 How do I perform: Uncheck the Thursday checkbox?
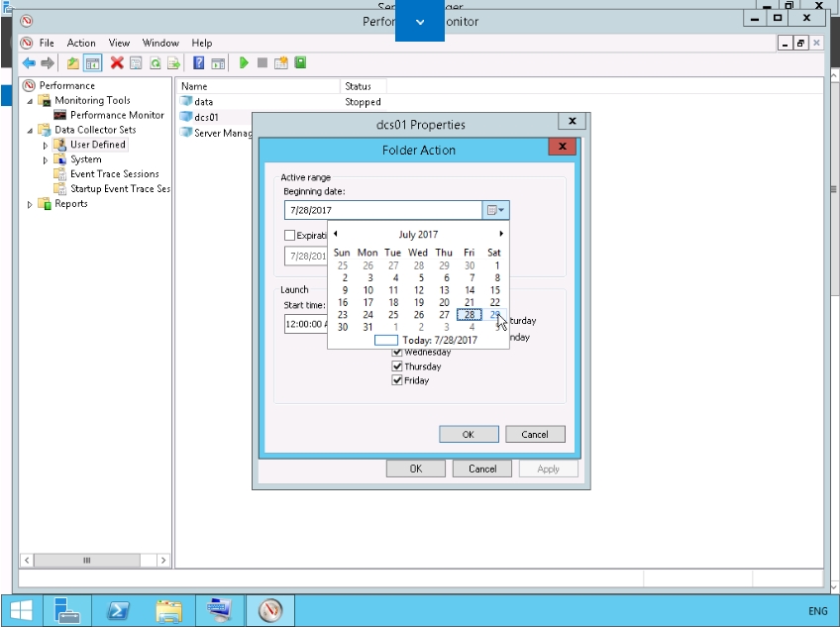click(x=398, y=366)
